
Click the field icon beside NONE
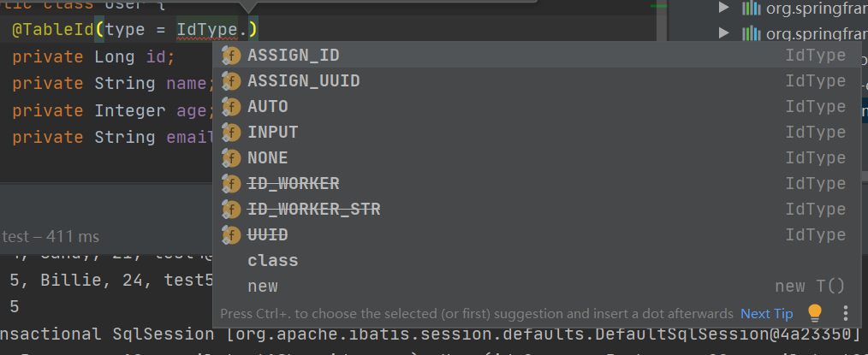point(231,158)
